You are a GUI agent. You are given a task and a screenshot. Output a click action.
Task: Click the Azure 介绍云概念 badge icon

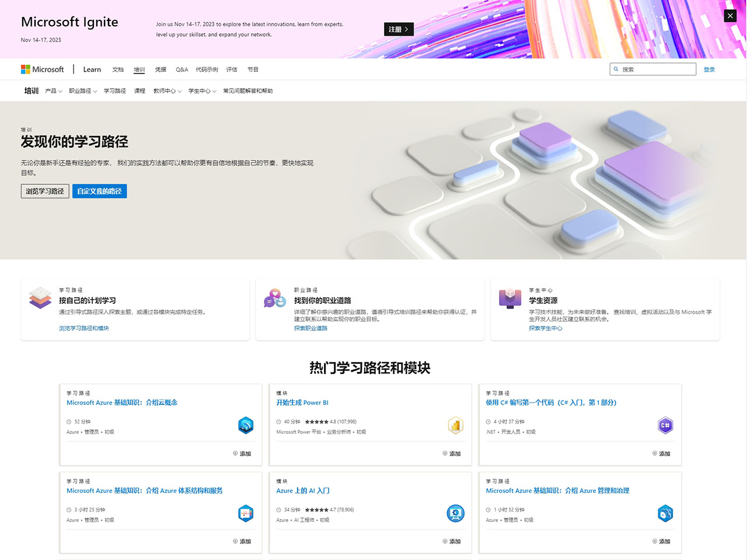(x=246, y=425)
